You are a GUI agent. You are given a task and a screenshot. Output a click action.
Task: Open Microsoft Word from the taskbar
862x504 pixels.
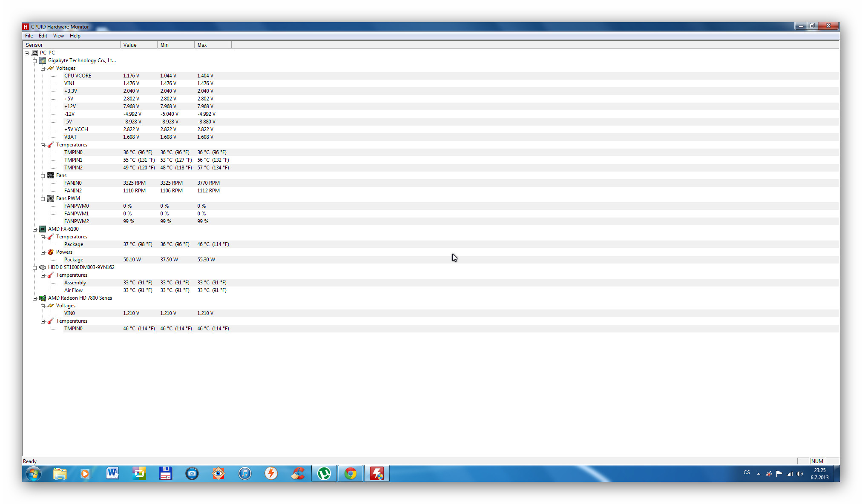click(x=112, y=473)
